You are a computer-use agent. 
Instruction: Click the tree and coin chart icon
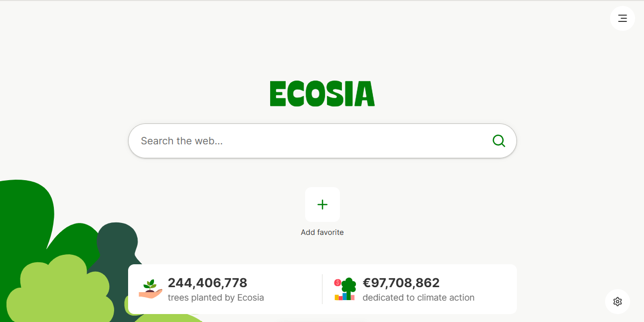tap(345, 289)
